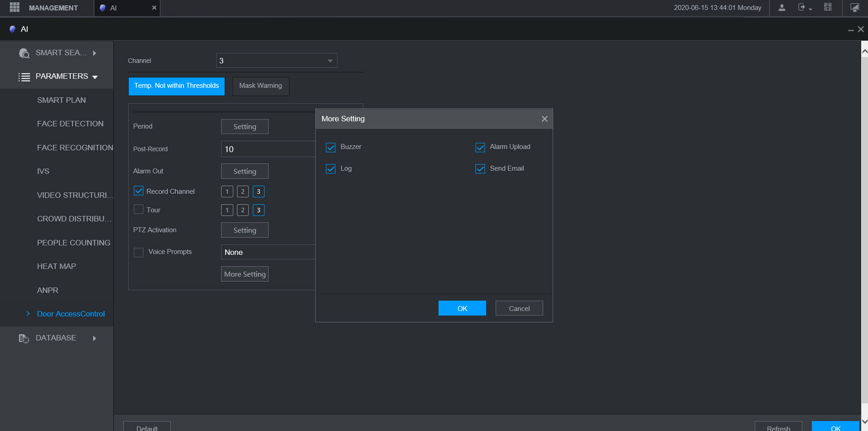
Task: Click the Post-Record input field
Action: [267, 149]
